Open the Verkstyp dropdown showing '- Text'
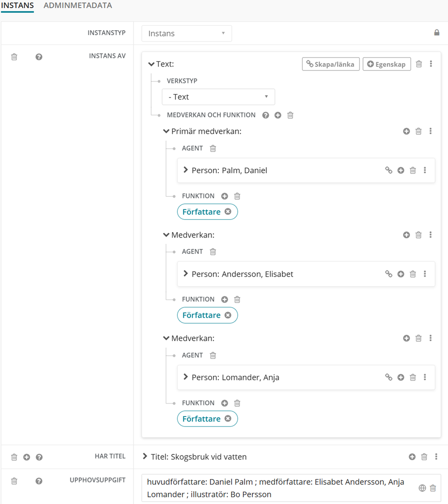 click(x=218, y=96)
